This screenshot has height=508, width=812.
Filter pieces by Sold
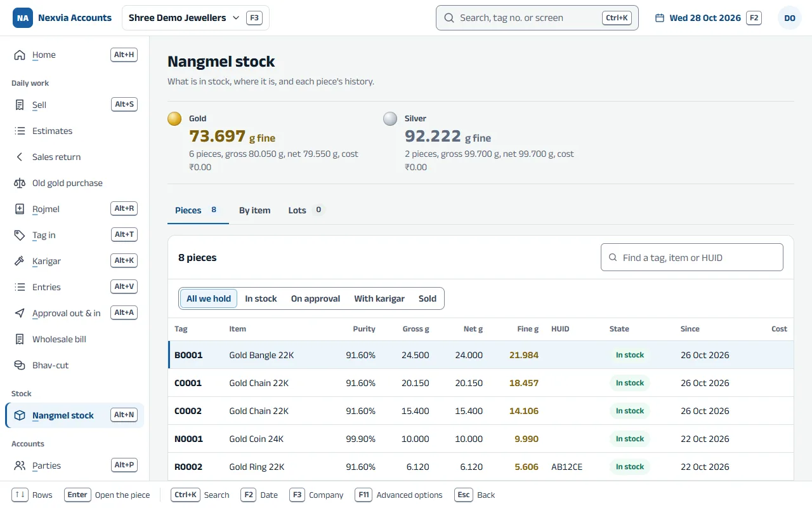pyautogui.click(x=428, y=298)
